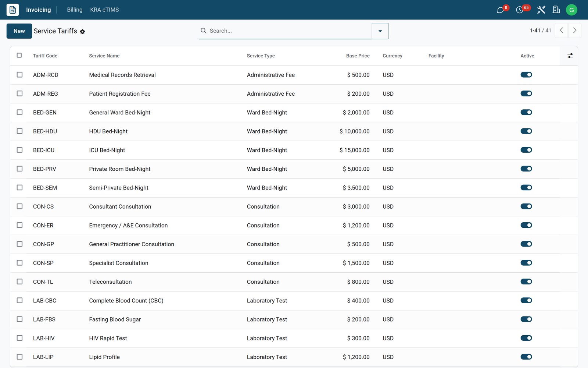
Task: Select the CON-SP tariff code cell
Action: point(43,263)
